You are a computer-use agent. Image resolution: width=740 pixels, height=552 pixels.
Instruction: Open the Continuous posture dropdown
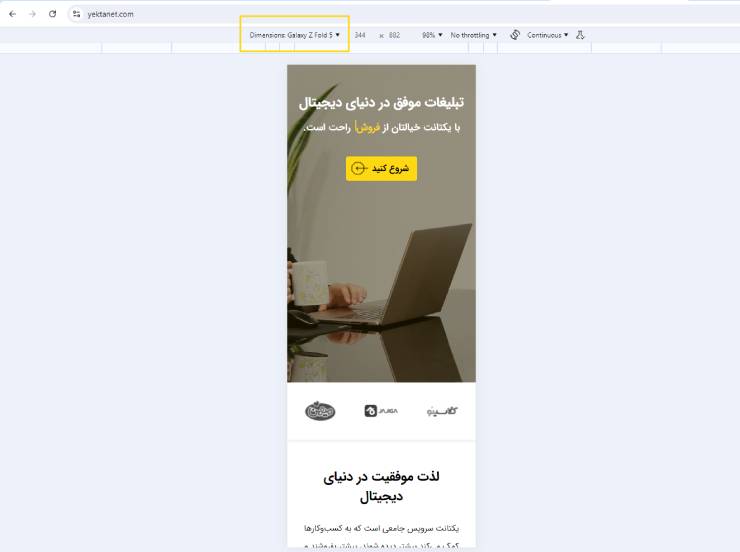[547, 35]
